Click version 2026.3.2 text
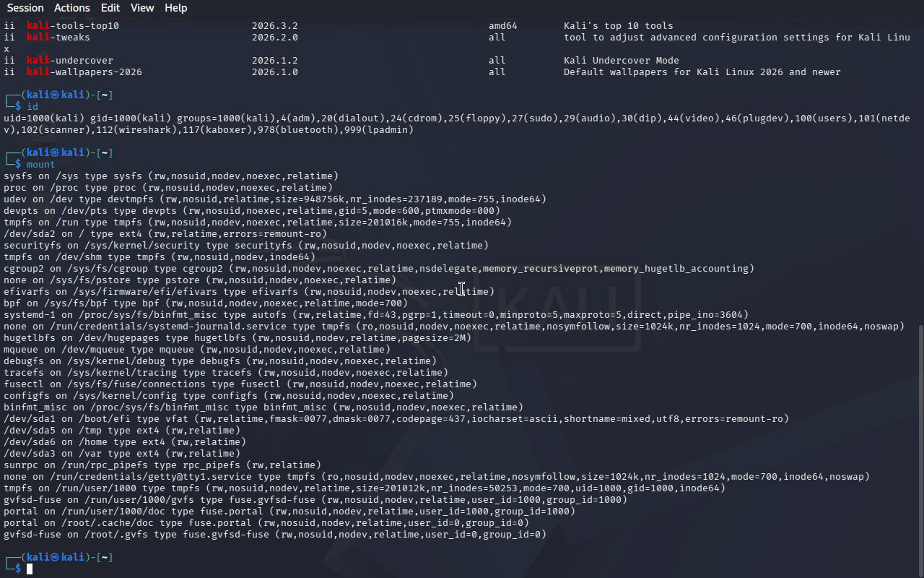 275,26
